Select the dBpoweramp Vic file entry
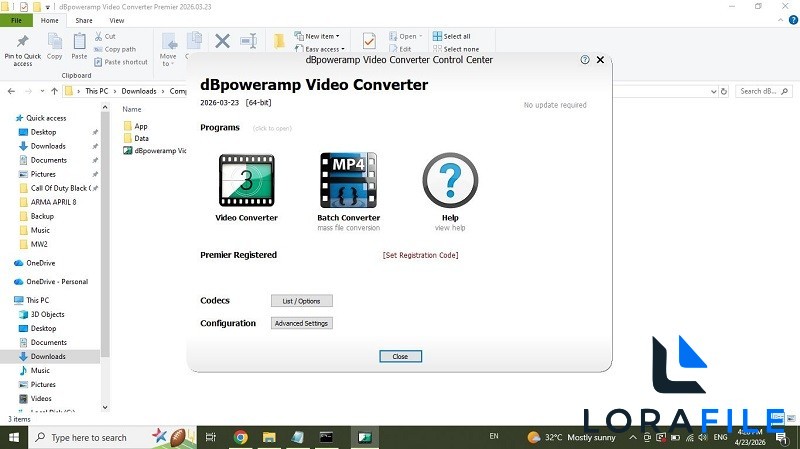 coord(155,151)
